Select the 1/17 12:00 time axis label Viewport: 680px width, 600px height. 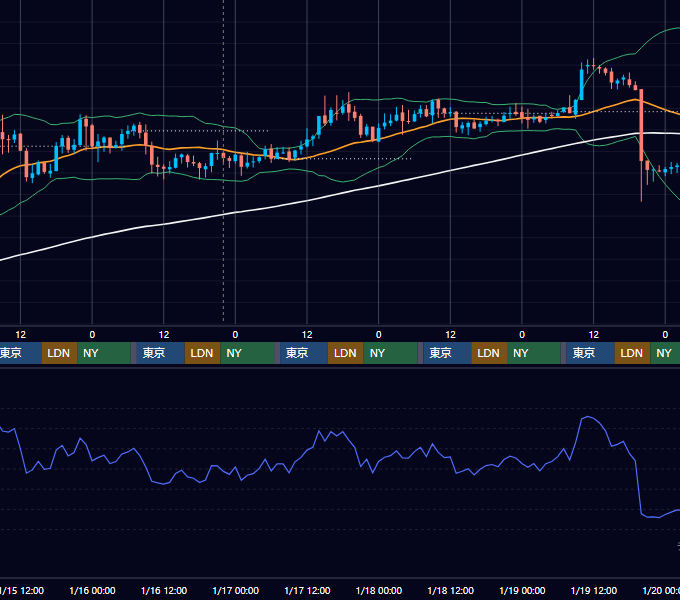(x=307, y=590)
